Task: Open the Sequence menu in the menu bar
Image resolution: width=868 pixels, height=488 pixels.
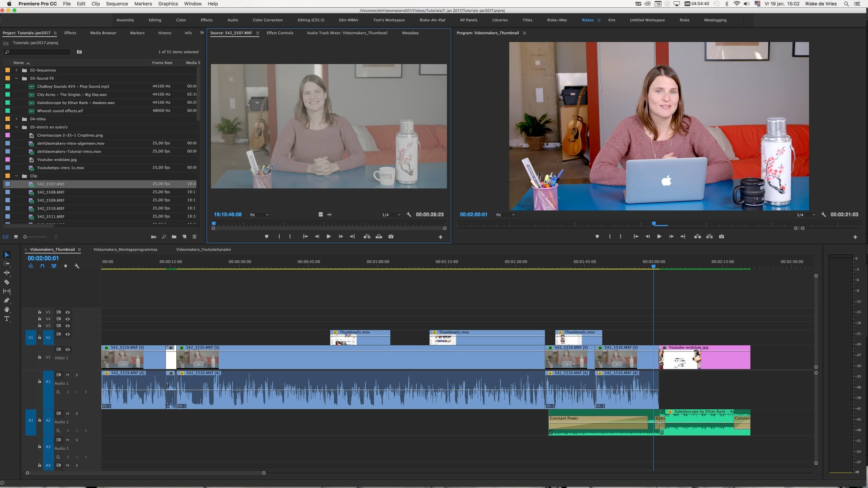Action: coord(117,4)
